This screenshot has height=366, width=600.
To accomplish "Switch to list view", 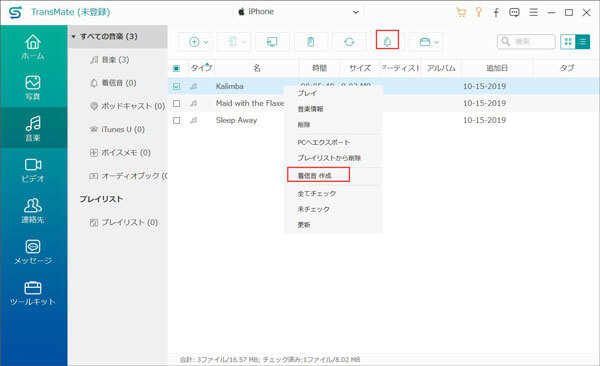I will coord(582,42).
